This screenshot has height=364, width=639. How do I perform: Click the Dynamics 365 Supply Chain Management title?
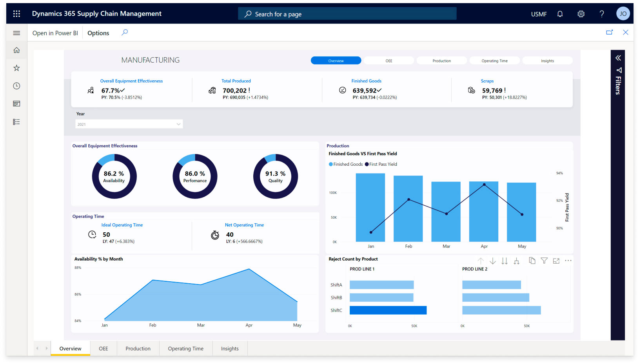pyautogui.click(x=97, y=14)
